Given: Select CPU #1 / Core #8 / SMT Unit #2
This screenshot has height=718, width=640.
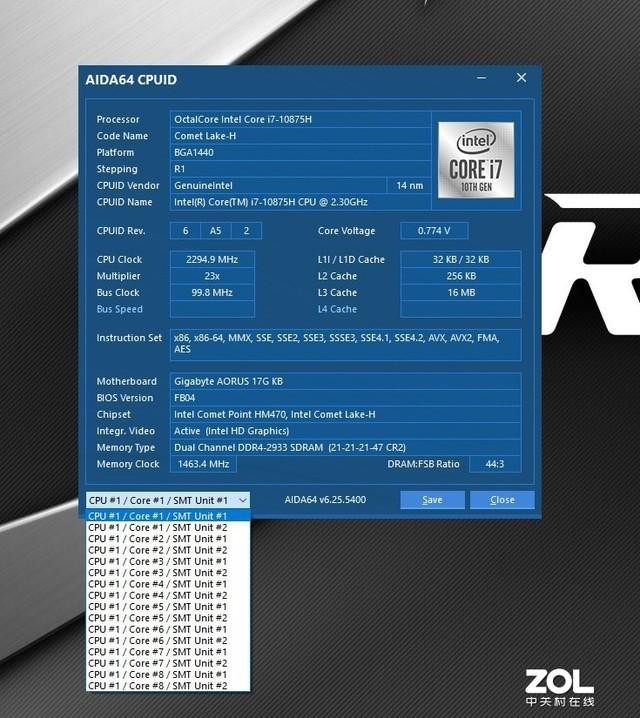Looking at the screenshot, I should pos(158,686).
